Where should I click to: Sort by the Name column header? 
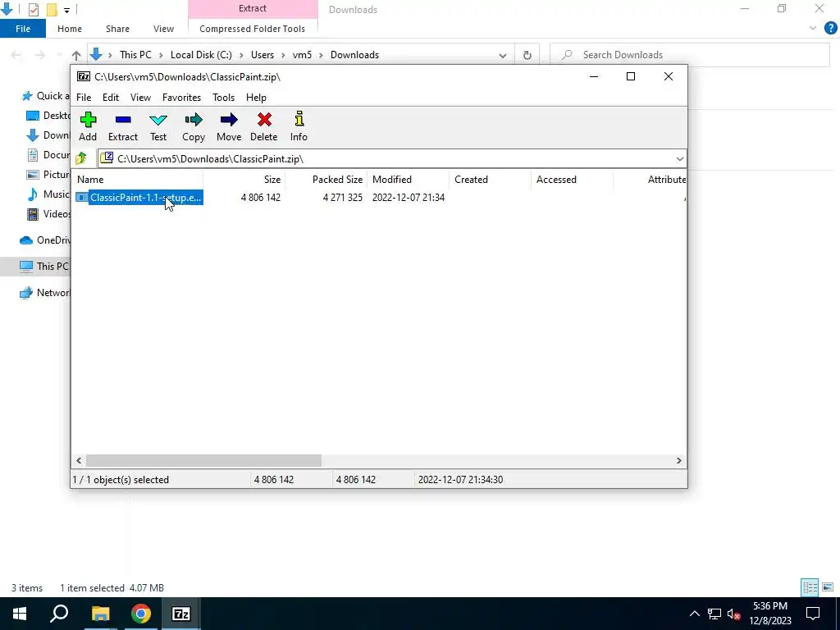(139, 180)
